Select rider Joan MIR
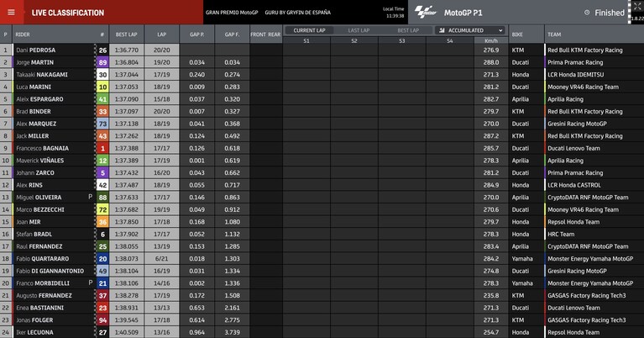Viewport: 644px width, 338px height. click(x=29, y=222)
